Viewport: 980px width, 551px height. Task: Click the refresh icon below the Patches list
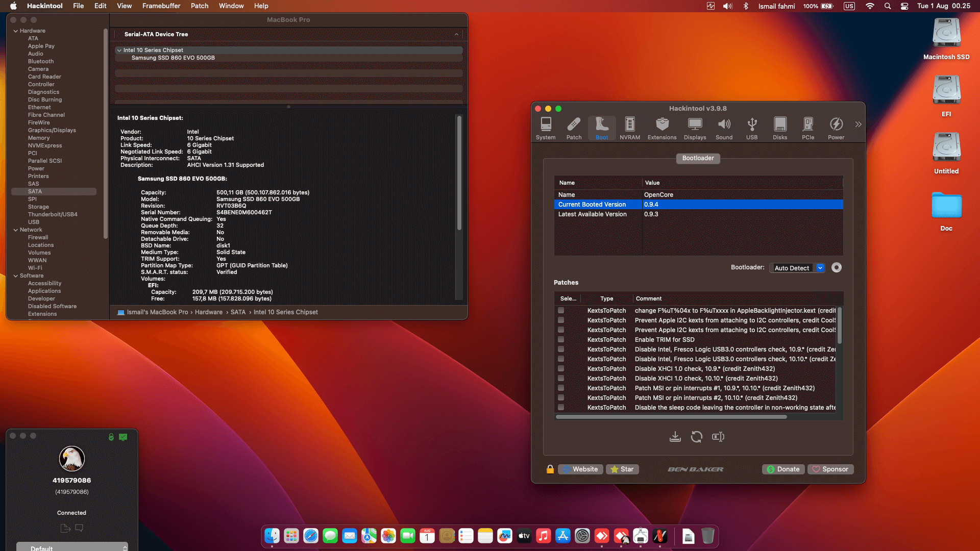click(x=696, y=437)
